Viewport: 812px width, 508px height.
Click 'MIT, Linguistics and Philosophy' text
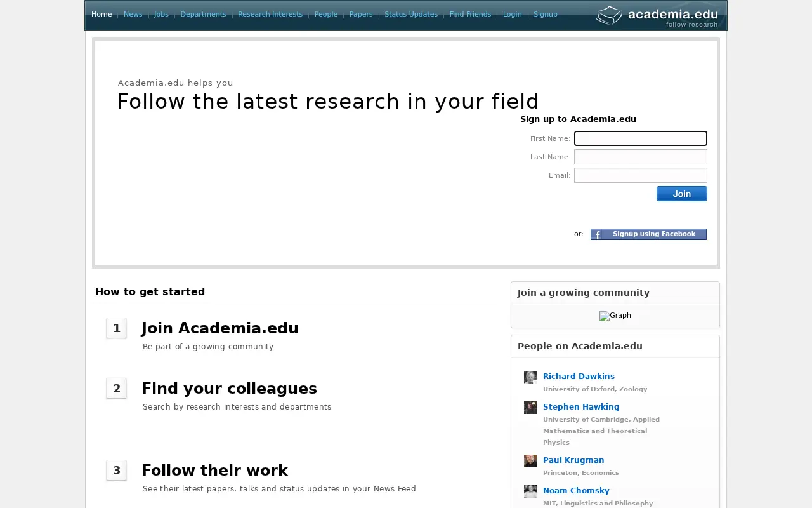coord(598,504)
